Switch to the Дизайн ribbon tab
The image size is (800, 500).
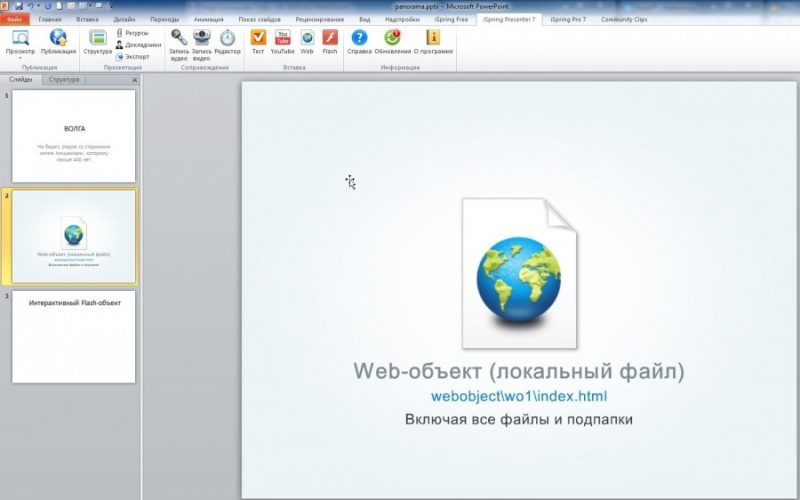pyautogui.click(x=124, y=19)
